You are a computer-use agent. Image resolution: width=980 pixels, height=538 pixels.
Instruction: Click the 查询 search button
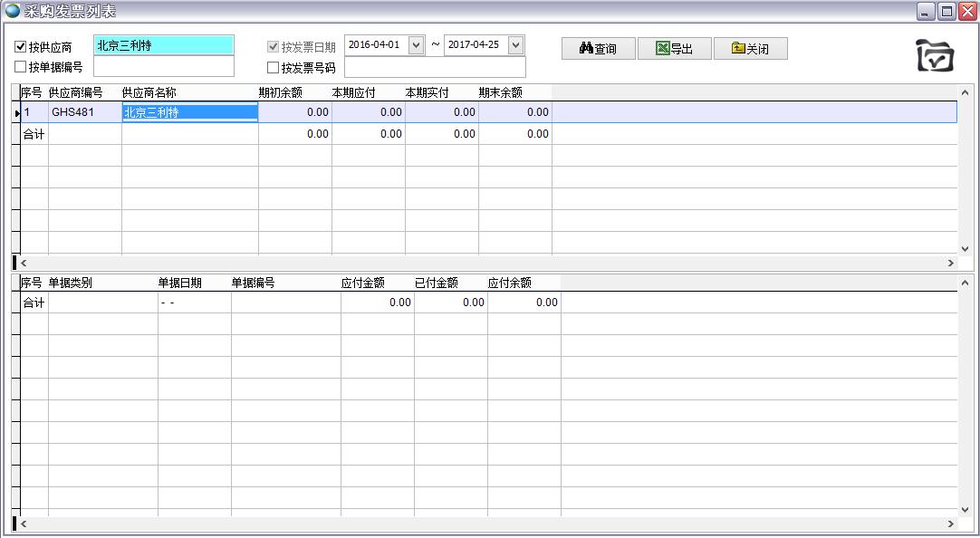tap(598, 49)
